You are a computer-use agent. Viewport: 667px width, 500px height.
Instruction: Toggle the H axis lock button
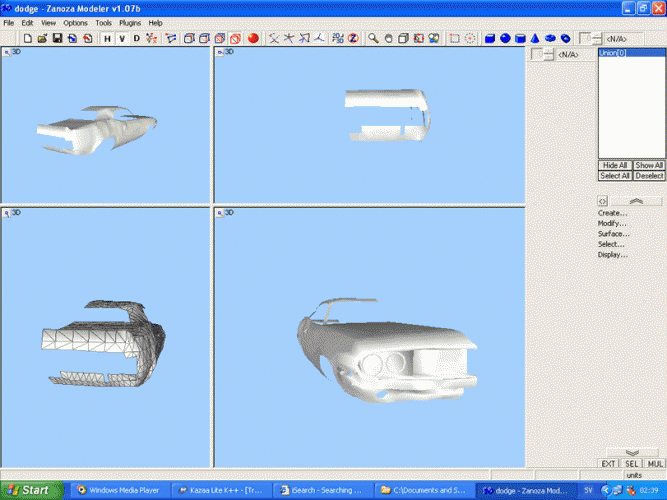coord(108,39)
